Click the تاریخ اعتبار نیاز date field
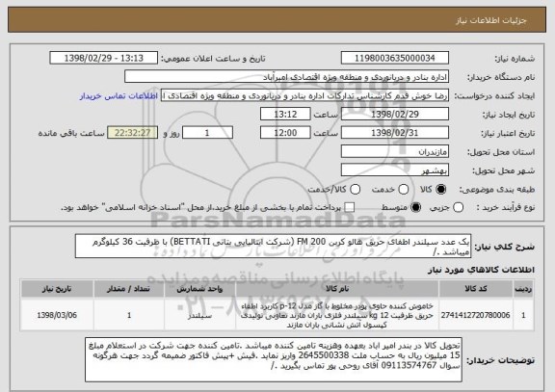 coord(395,133)
